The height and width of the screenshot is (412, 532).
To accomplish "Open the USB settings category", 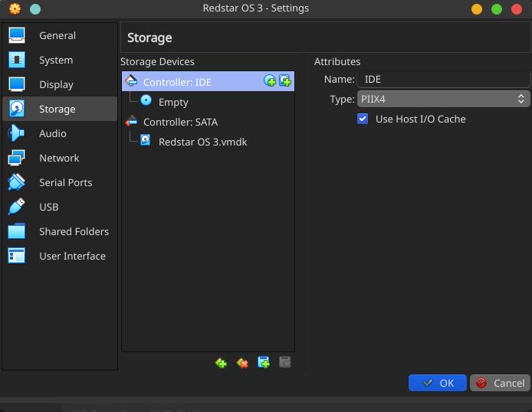I will [x=60, y=207].
